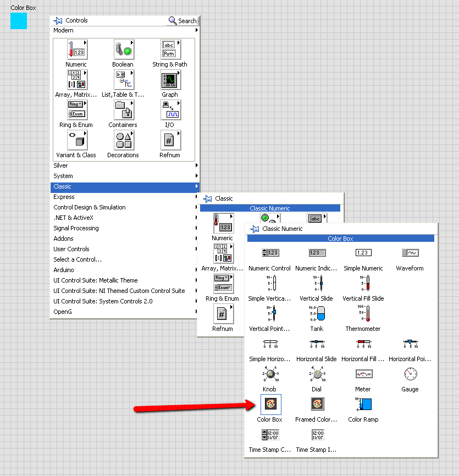459x476 pixels.
Task: Open the String & Path palette
Action: click(170, 49)
